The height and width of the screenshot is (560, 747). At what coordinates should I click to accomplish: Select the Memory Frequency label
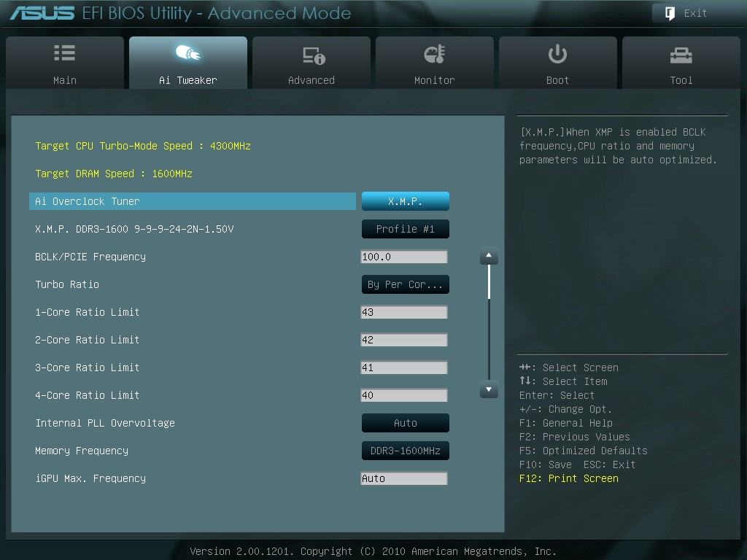click(x=82, y=451)
